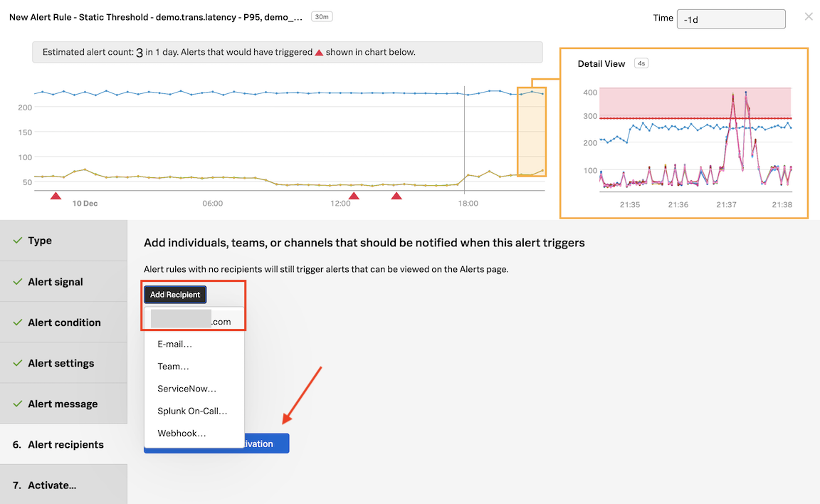Choose Team… from recipient menu
820x504 pixels.
pyautogui.click(x=173, y=367)
